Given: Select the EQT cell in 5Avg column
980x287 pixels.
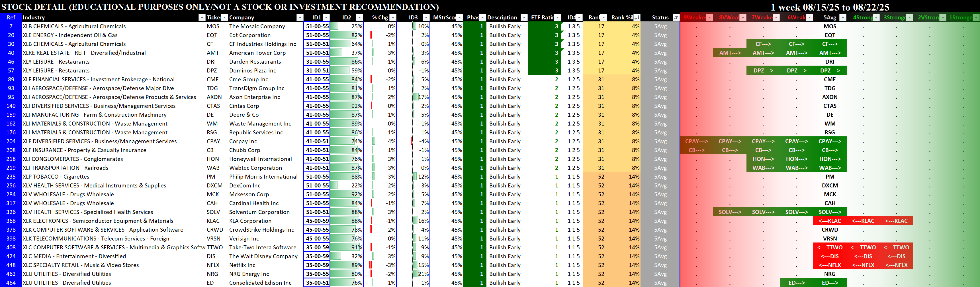Looking at the screenshot, I should 830,35.
